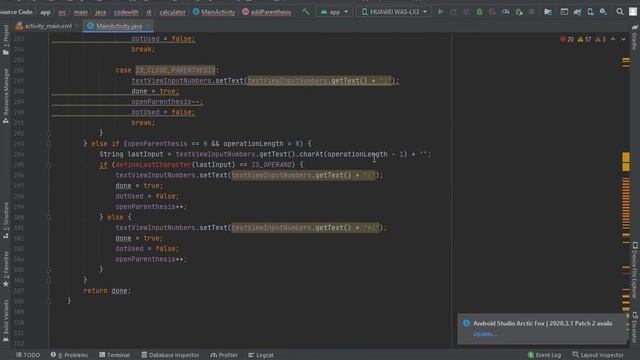
Task: Go to next highlighted error arrow
Action: pyautogui.click(x=623, y=39)
